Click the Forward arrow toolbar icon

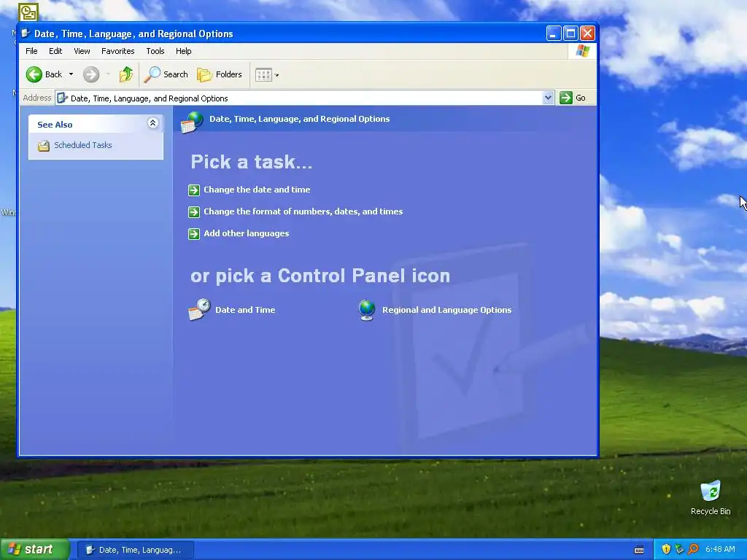91,74
